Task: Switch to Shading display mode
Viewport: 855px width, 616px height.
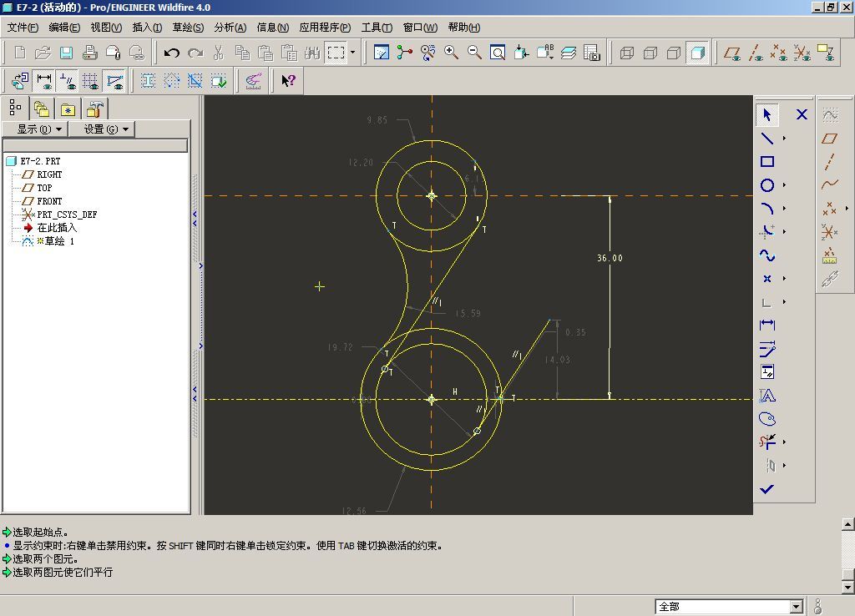Action: pyautogui.click(x=697, y=53)
